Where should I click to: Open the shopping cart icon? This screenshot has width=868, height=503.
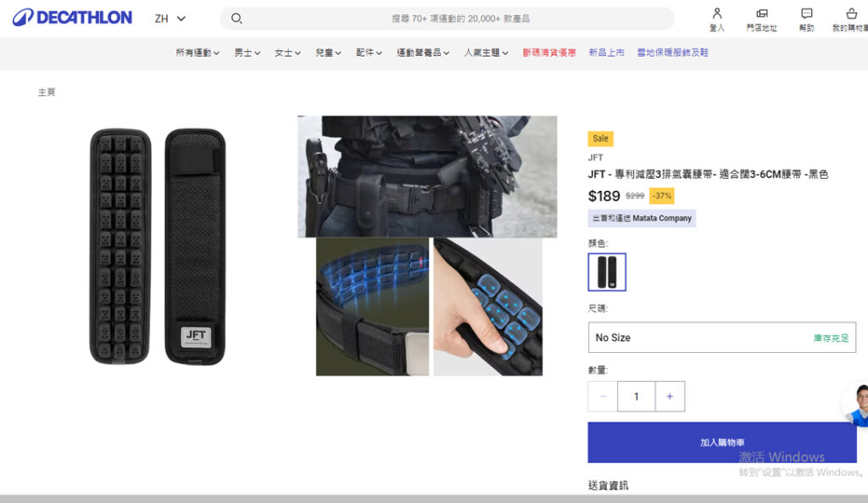(x=851, y=20)
